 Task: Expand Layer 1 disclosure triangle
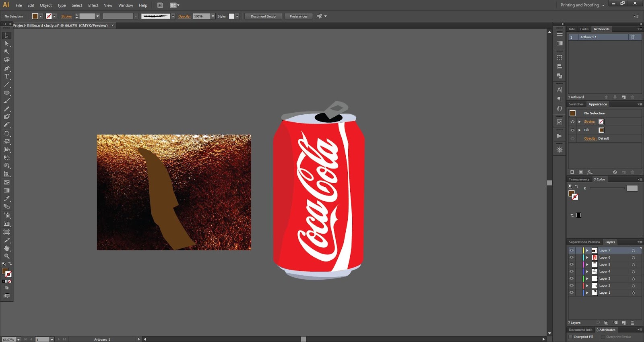coord(587,293)
